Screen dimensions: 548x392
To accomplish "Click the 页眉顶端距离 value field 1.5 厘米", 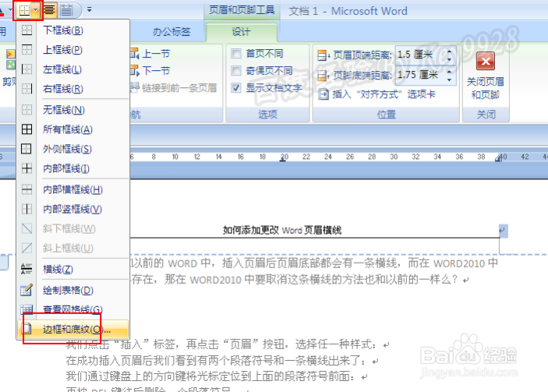I will [419, 55].
